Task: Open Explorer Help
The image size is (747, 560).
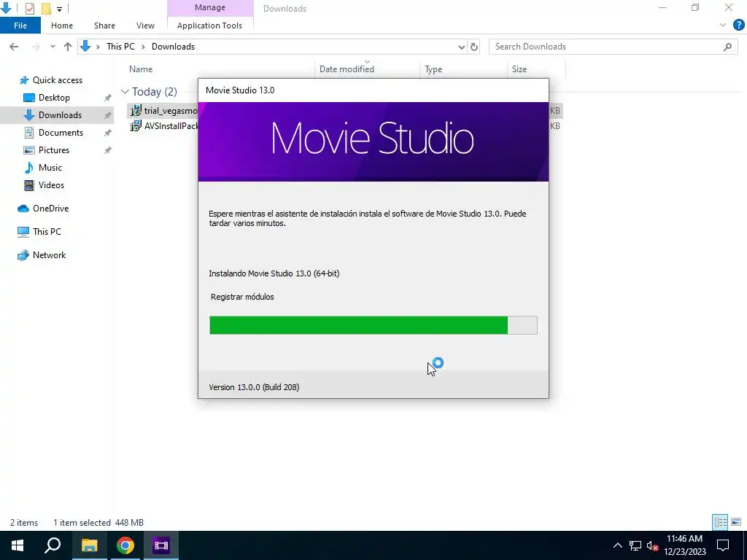Action: pyautogui.click(x=738, y=26)
